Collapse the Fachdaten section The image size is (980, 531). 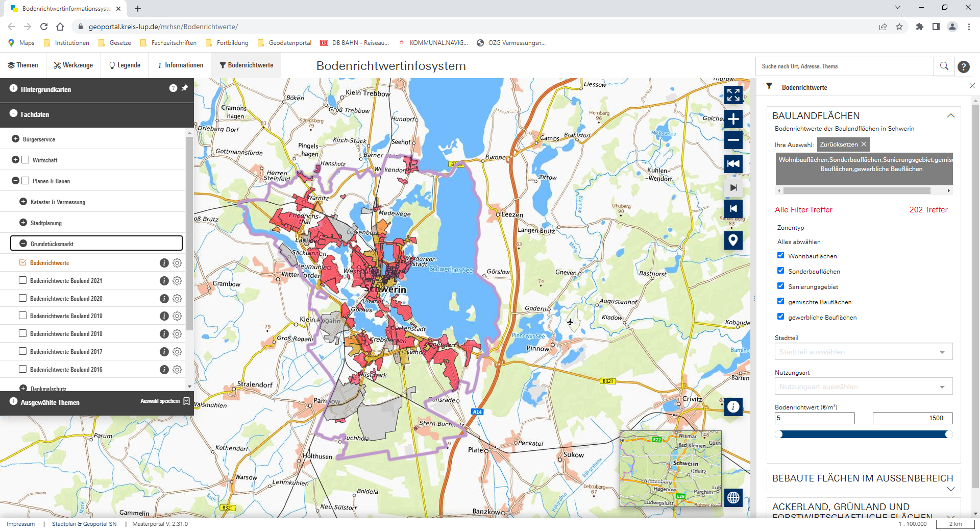tap(13, 113)
